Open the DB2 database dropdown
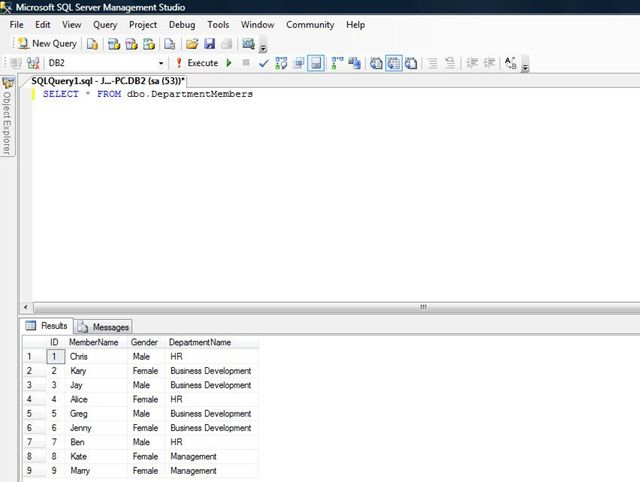The image size is (640, 482). click(161, 63)
